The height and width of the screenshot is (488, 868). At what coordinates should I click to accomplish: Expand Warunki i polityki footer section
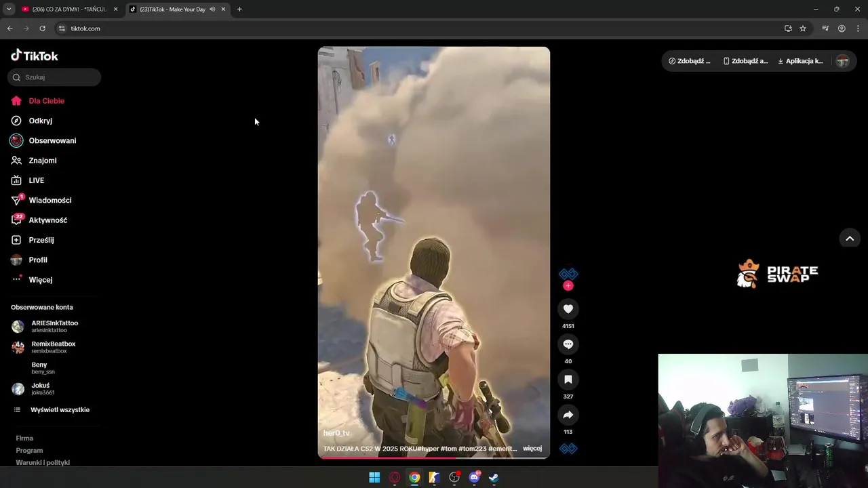click(x=43, y=463)
